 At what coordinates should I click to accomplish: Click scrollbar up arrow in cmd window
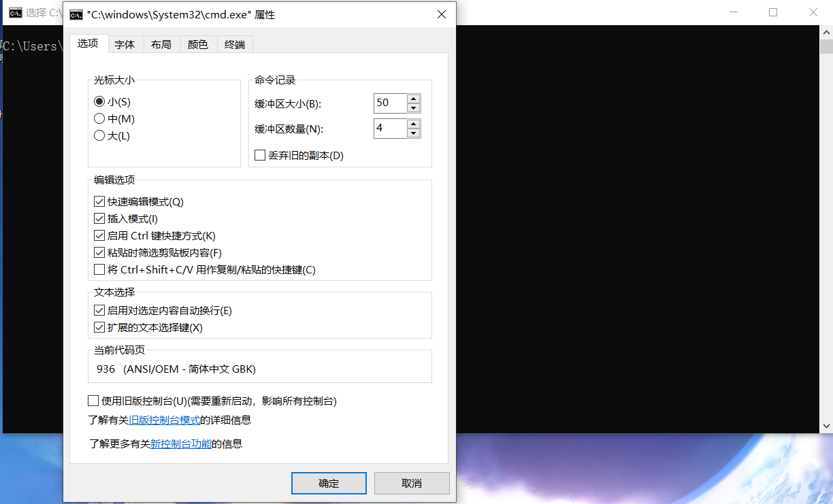point(826,32)
